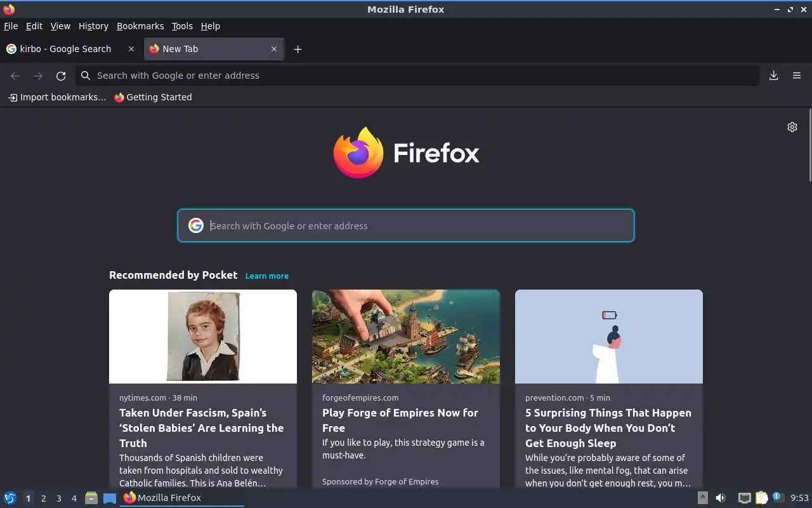Select the New Tab tab
Screen dimensions: 812x508
tap(214, 49)
